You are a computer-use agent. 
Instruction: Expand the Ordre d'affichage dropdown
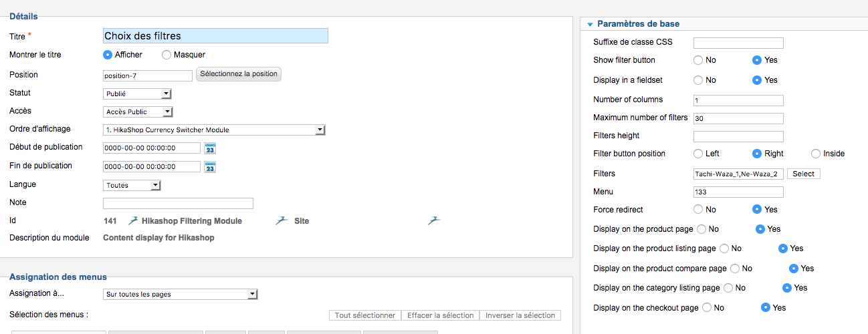click(214, 130)
